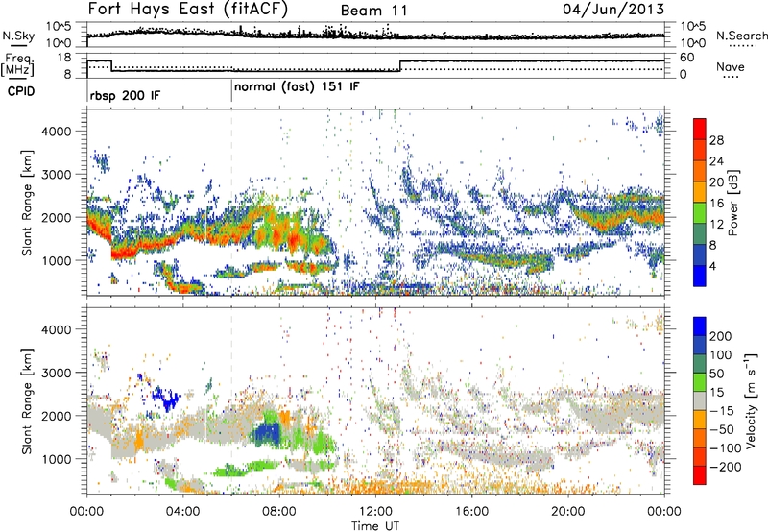
Task: Click the frequency step-up line at 13:00 UT
Action: (400, 65)
